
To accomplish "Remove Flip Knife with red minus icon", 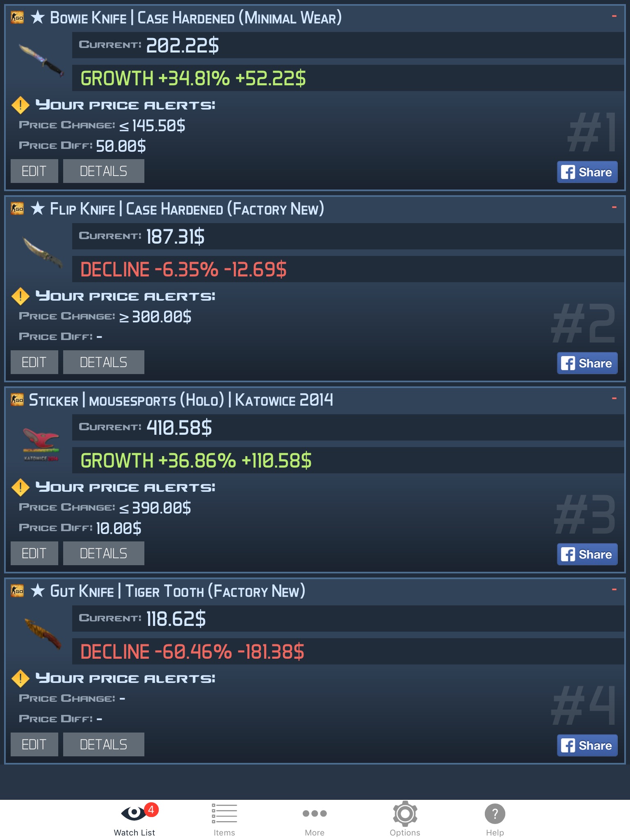I will [x=614, y=208].
